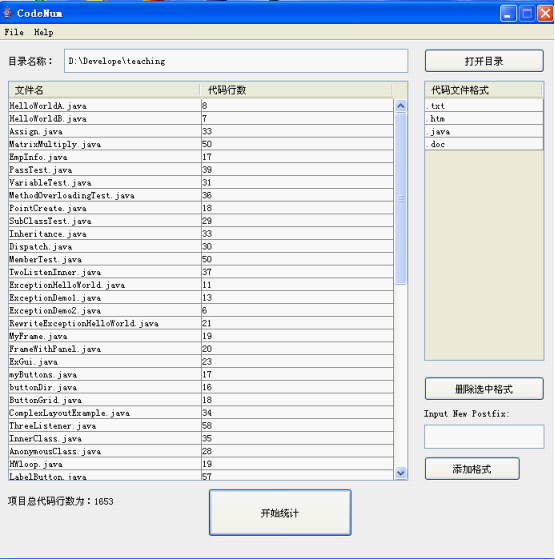555x560 pixels.
Task: Select the ExGui.java row
Action: (201, 362)
